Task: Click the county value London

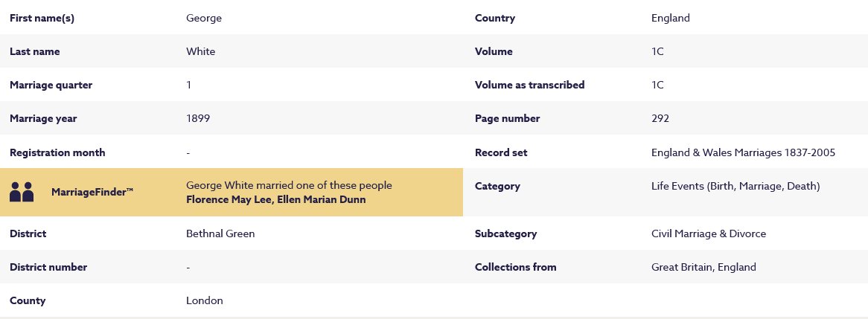Action: (x=205, y=300)
